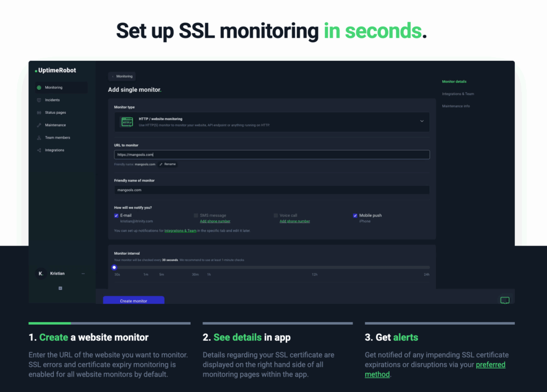Open the three-dot menu next to Kristian
This screenshot has height=392, width=547.
[83, 273]
